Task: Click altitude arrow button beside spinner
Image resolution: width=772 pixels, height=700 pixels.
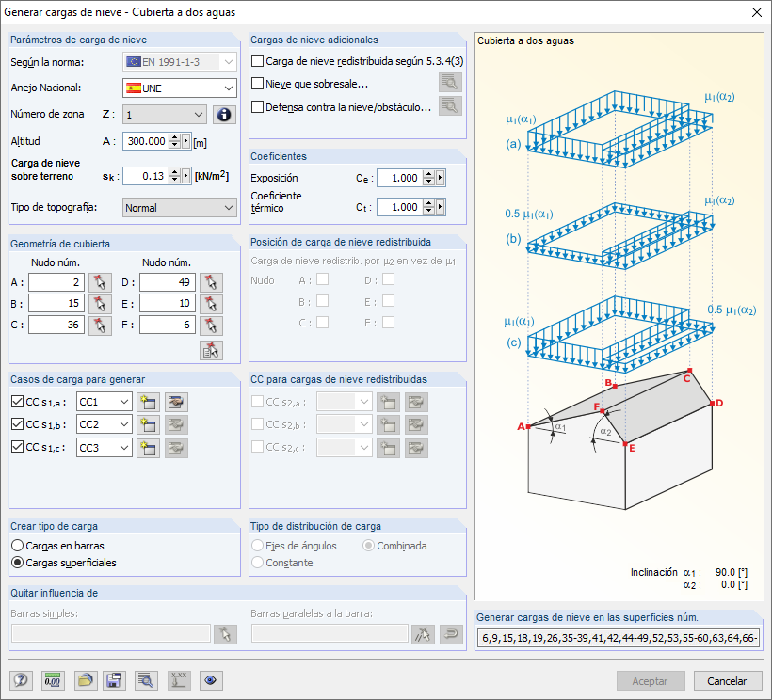Action: [186, 141]
